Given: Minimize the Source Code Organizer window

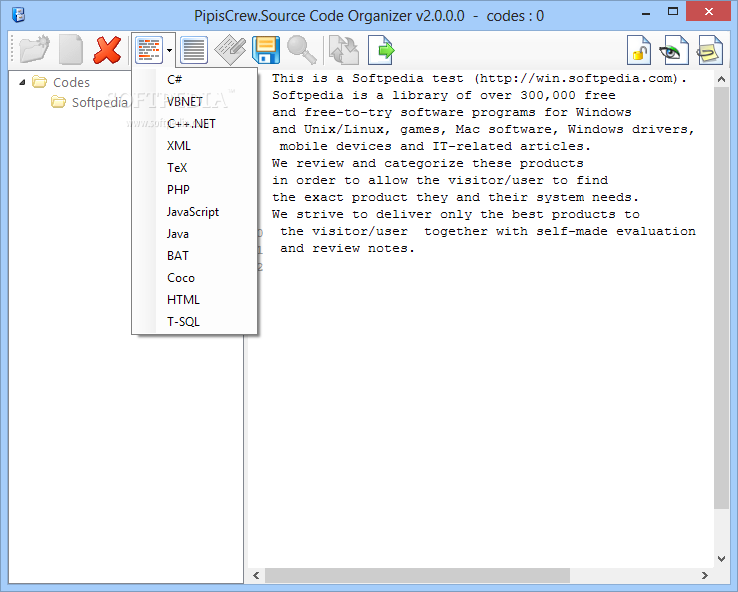Looking at the screenshot, I should click(646, 13).
